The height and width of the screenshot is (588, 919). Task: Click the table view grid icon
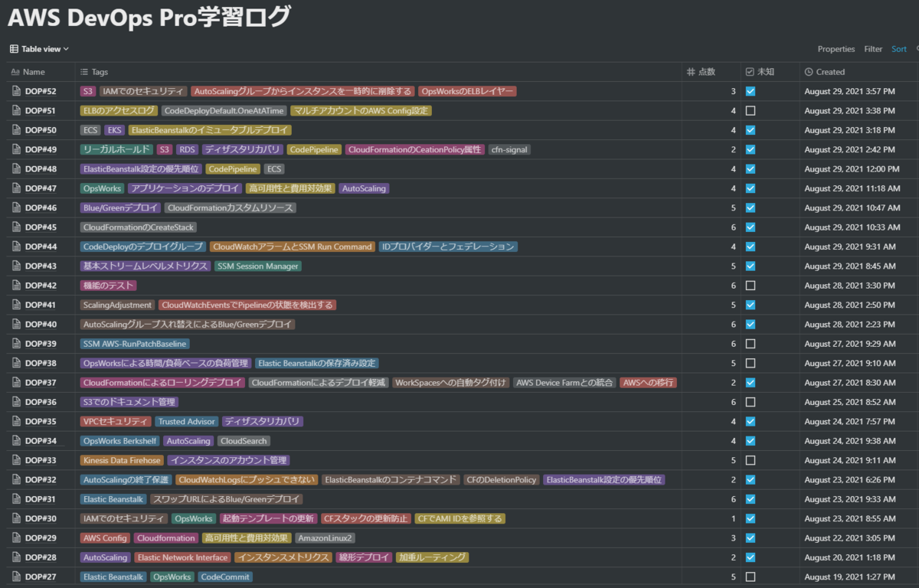point(14,49)
